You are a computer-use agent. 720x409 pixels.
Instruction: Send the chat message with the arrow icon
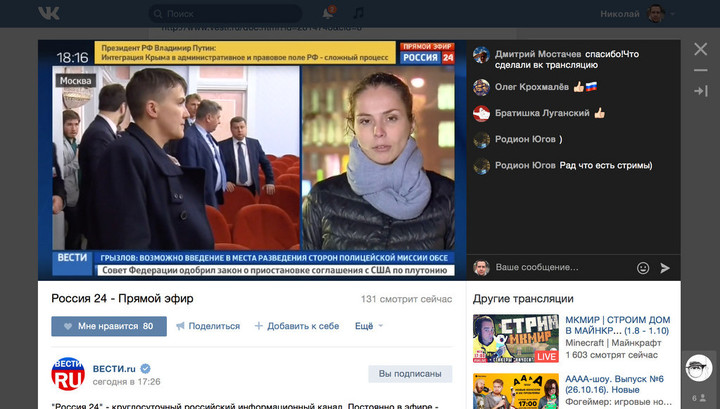click(x=664, y=268)
